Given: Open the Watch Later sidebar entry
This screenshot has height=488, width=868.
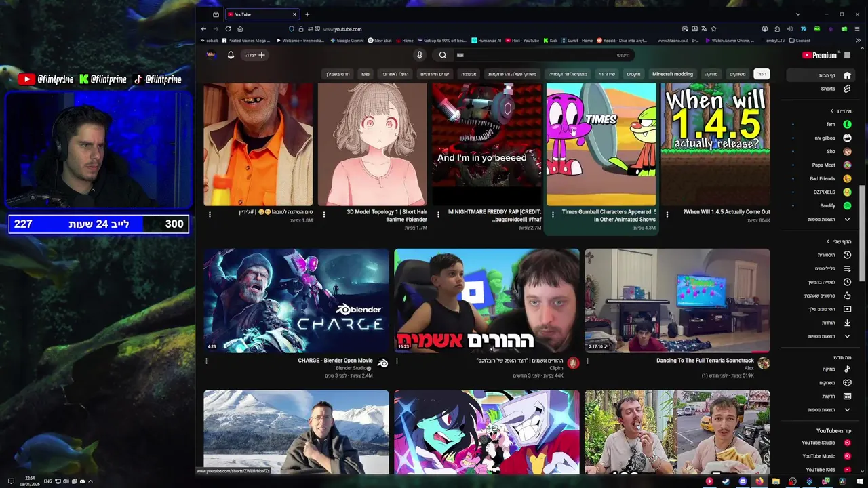Looking at the screenshot, I should pyautogui.click(x=819, y=282).
